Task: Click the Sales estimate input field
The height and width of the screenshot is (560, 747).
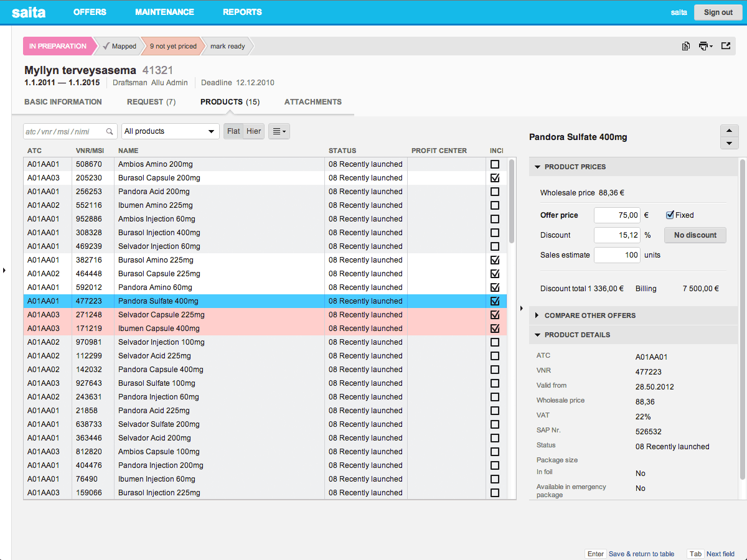Action: point(617,255)
